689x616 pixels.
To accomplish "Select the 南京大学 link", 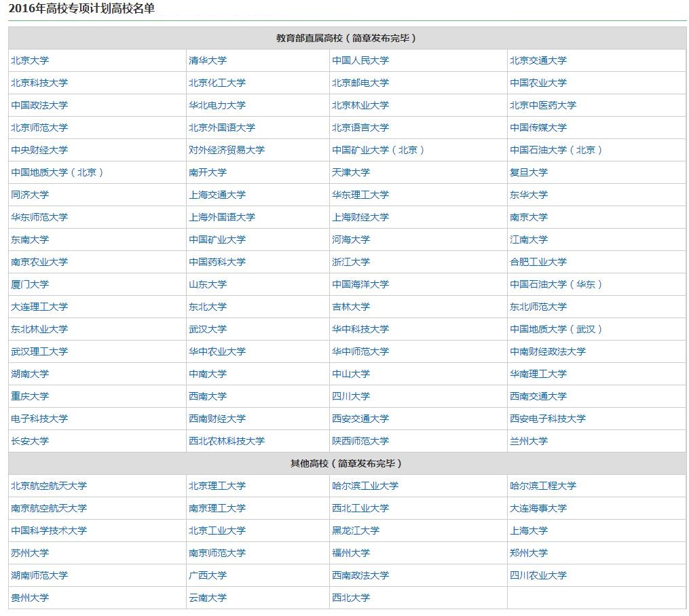I will pos(529,217).
